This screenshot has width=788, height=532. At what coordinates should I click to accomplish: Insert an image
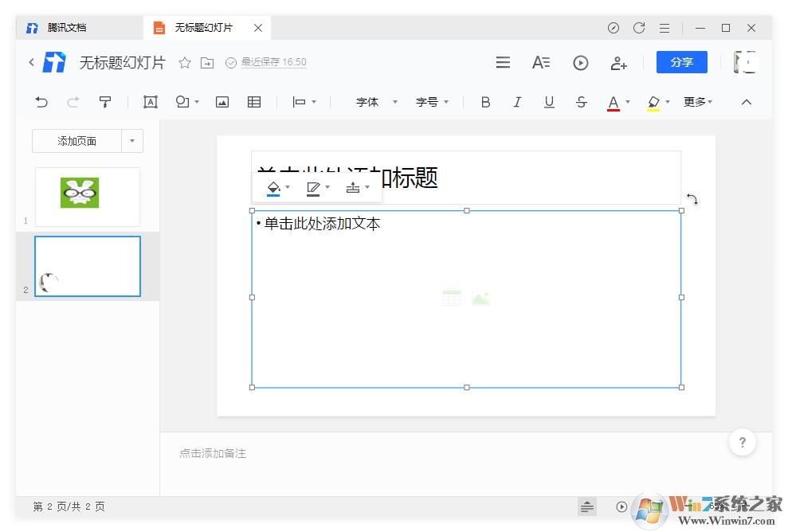click(x=222, y=102)
